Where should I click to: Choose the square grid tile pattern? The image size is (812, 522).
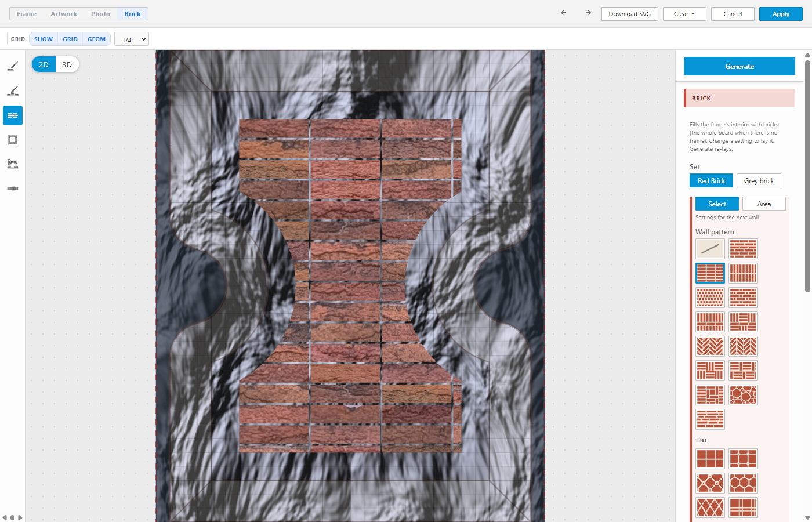coord(710,459)
